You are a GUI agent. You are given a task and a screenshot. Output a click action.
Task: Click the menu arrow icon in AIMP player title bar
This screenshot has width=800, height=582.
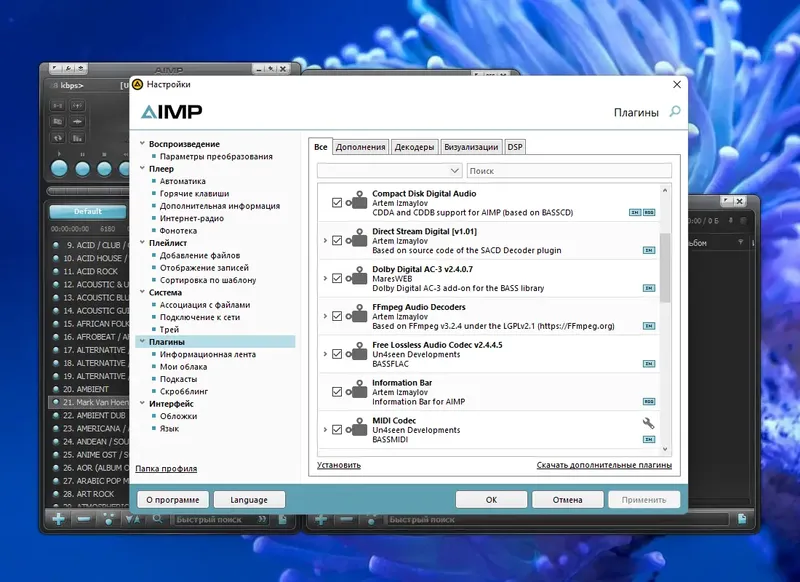[x=56, y=68]
